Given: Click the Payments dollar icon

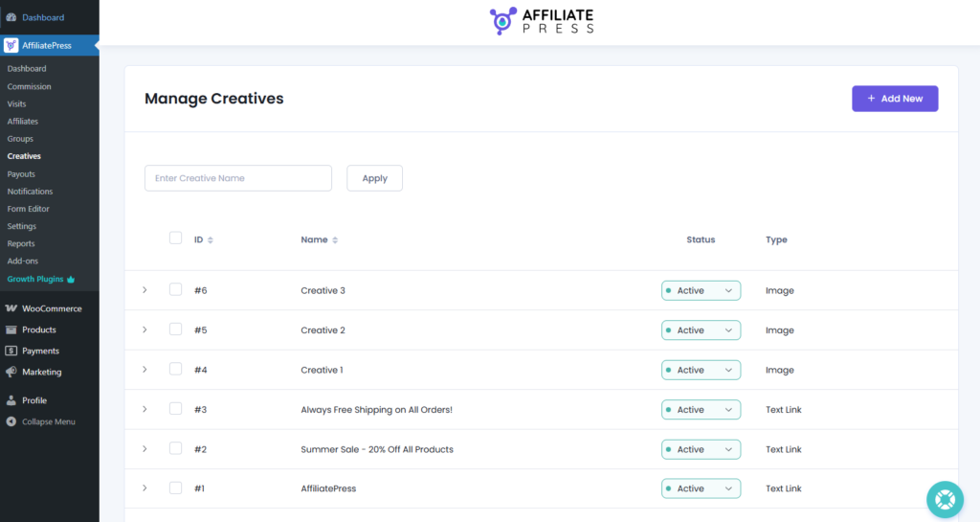Looking at the screenshot, I should click(11, 351).
